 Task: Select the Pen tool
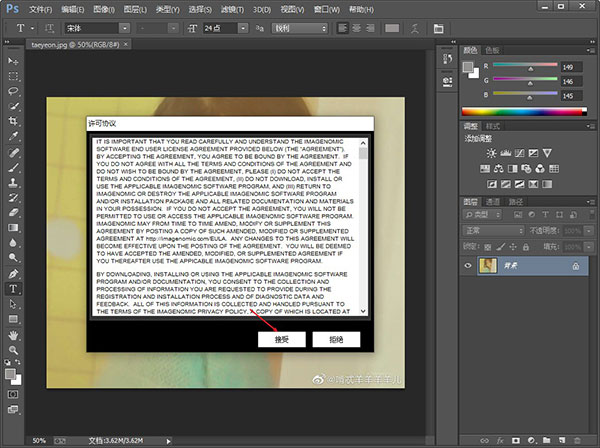coord(13,273)
